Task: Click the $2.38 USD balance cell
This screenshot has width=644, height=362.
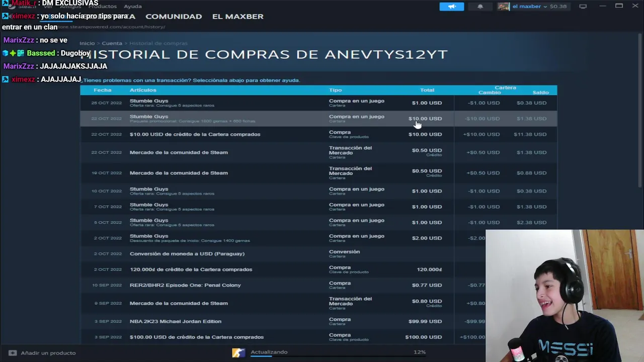Action: 531,222
